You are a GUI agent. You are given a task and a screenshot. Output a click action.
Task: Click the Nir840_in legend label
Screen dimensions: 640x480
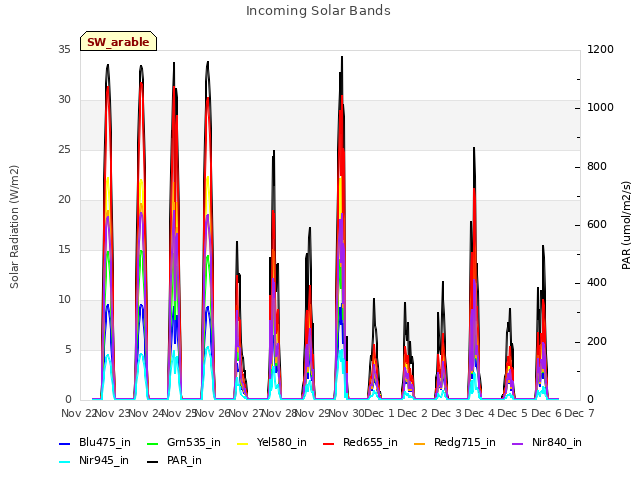[556, 442]
